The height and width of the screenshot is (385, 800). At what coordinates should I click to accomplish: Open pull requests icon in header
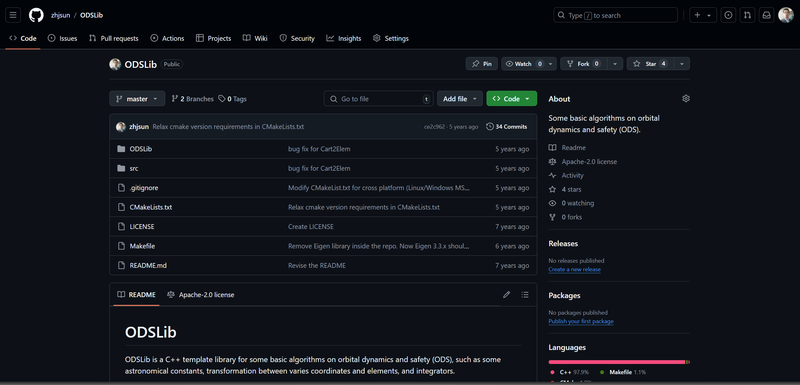coord(747,15)
